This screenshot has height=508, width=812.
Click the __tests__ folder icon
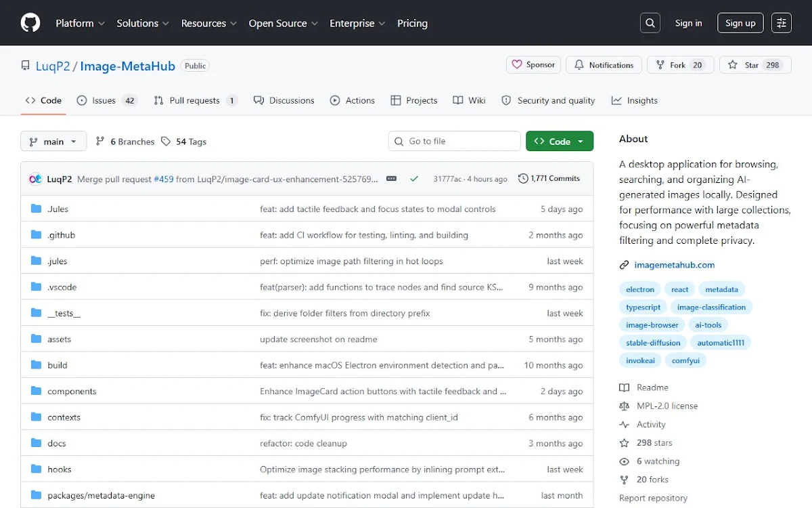[36, 313]
